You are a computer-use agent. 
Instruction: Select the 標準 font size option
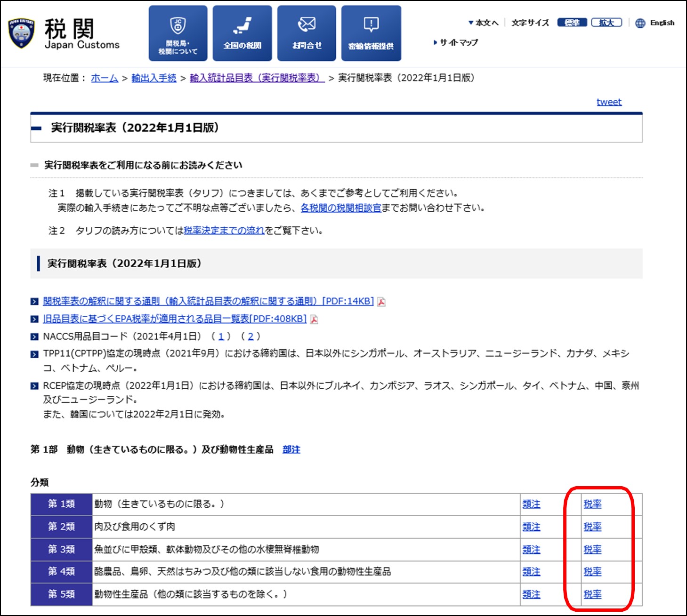click(x=573, y=23)
